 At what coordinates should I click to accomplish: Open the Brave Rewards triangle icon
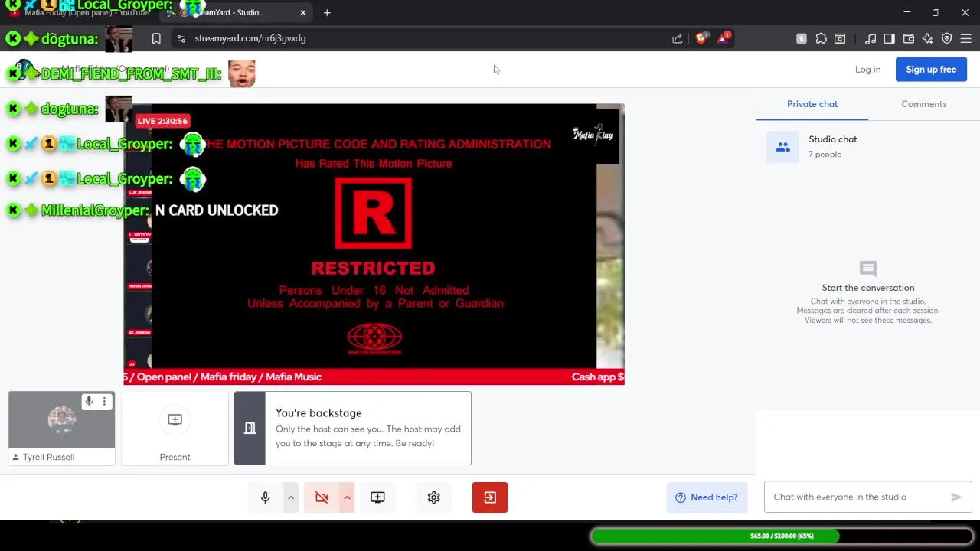tap(724, 38)
